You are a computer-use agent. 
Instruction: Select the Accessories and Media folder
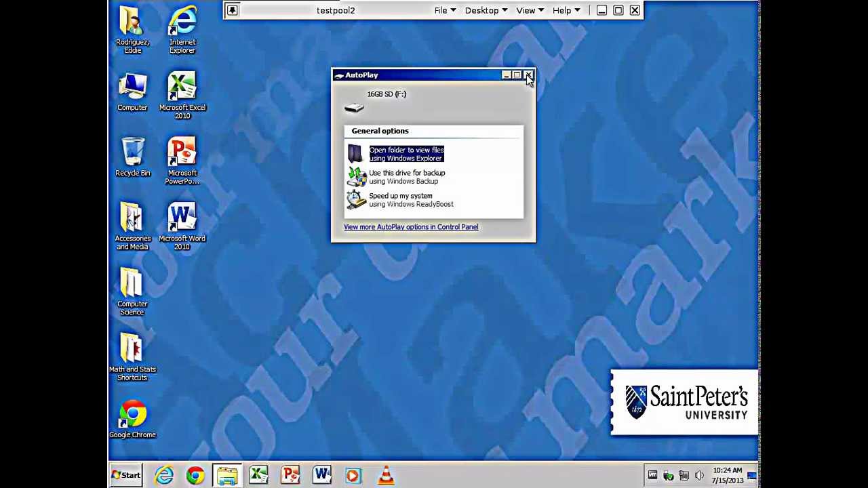coord(132,226)
